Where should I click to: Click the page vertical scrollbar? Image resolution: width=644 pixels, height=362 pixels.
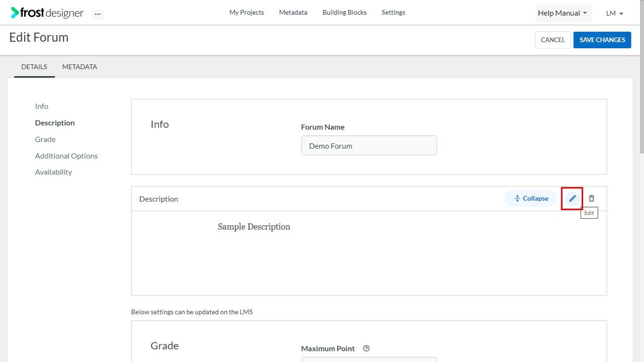[641, 77]
